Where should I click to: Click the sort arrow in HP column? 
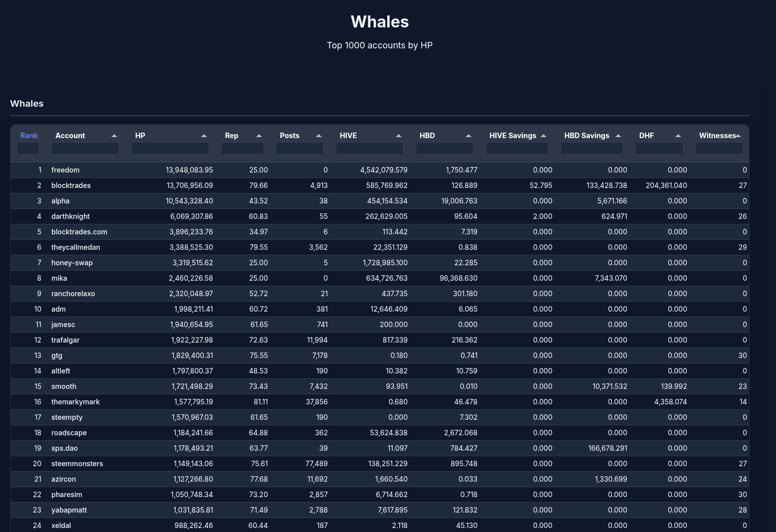pyautogui.click(x=204, y=136)
